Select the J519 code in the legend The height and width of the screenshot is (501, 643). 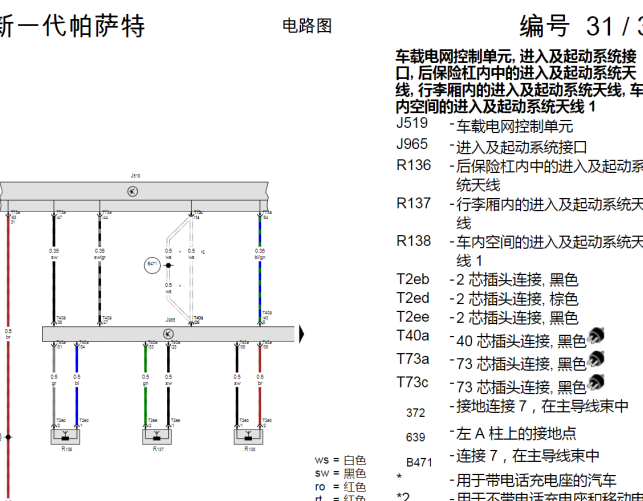pyautogui.click(x=412, y=123)
